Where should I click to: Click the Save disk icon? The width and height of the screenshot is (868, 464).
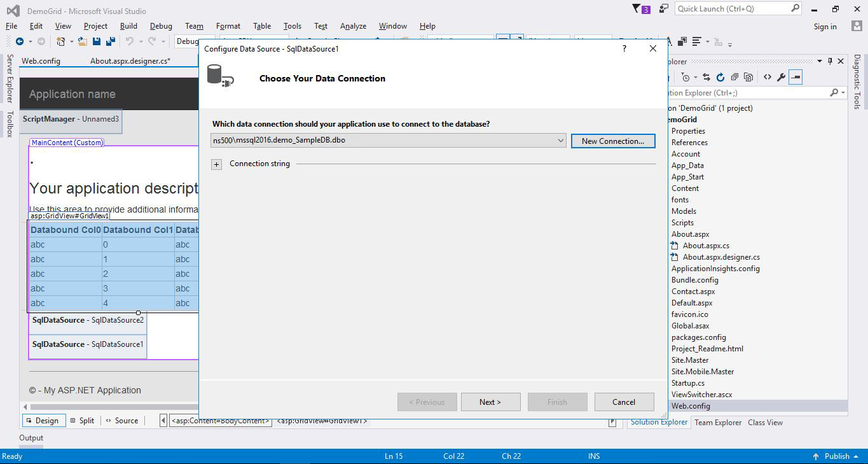pyautogui.click(x=97, y=41)
